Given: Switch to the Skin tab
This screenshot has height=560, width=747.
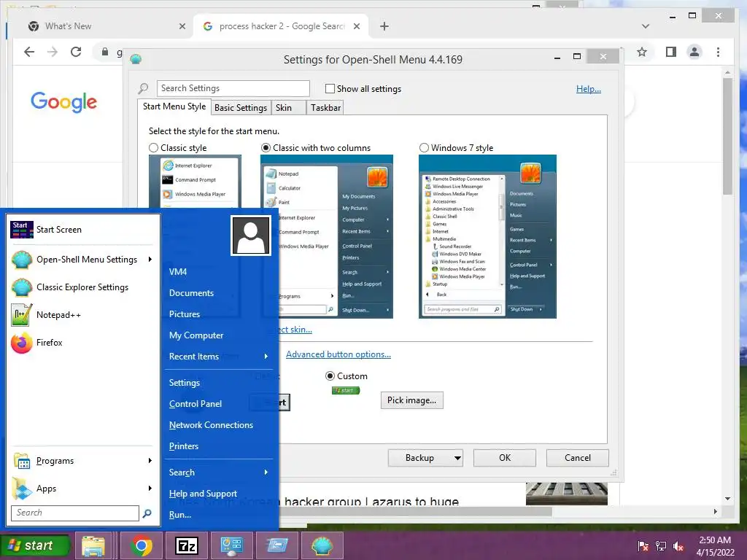Looking at the screenshot, I should pos(288,108).
